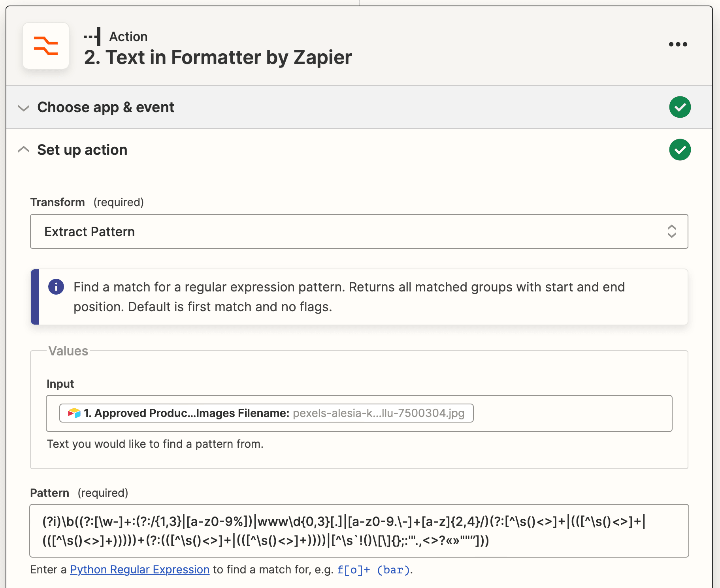Click 'Text you would like to find a pattern from.'
Viewport: 720px width, 588px height.
click(155, 444)
